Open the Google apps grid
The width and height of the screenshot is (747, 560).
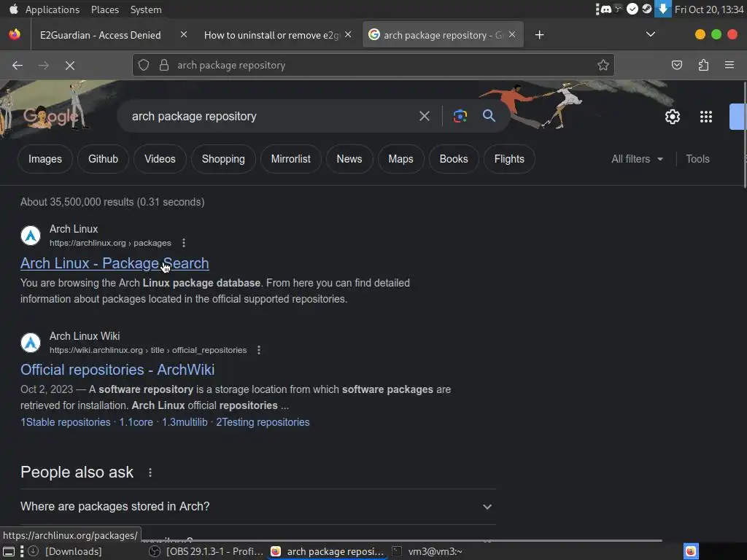[706, 117]
